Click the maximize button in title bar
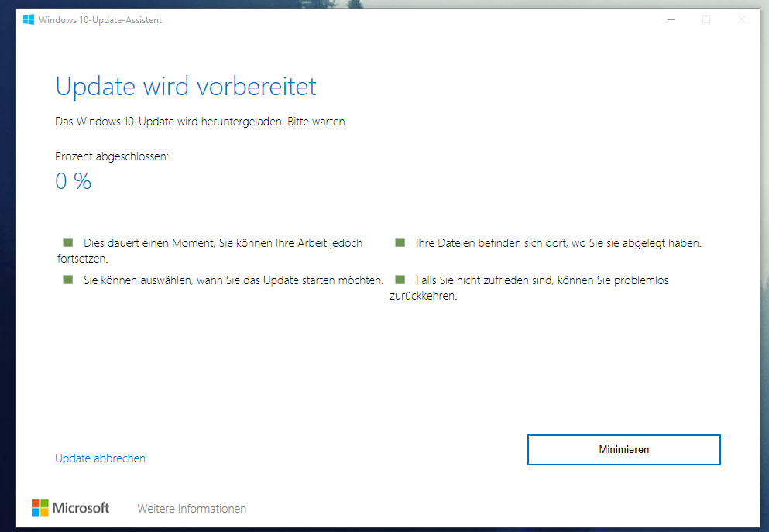 click(706, 19)
